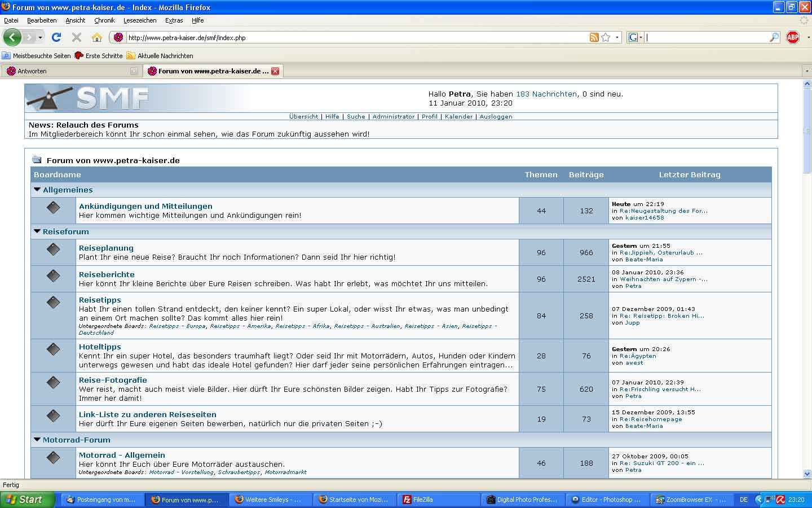The height and width of the screenshot is (508, 812).
Task: Open the Reiseberichte board link
Action: click(x=107, y=274)
